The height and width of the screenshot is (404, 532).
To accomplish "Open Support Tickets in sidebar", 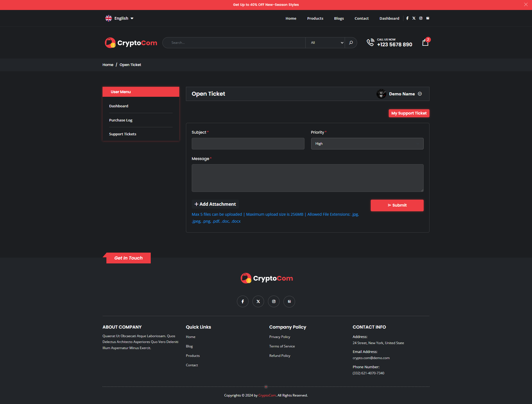I will (x=122, y=134).
